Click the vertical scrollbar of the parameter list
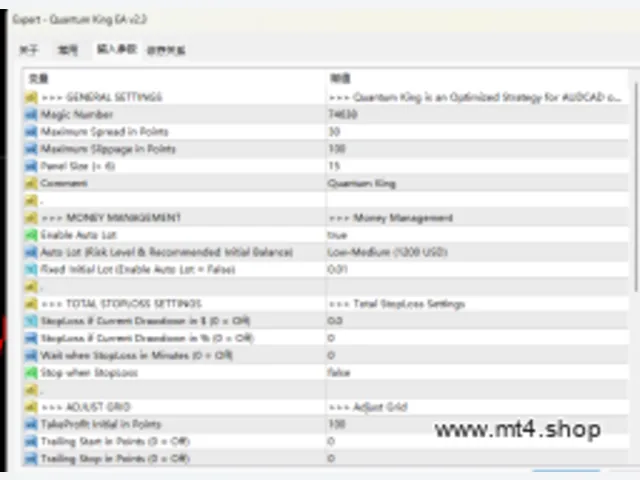 tap(635, 188)
